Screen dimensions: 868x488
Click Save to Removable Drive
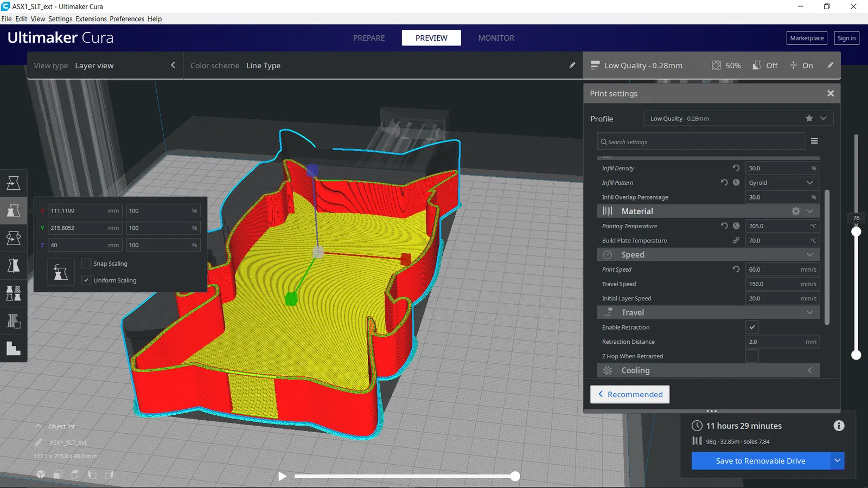tap(761, 461)
